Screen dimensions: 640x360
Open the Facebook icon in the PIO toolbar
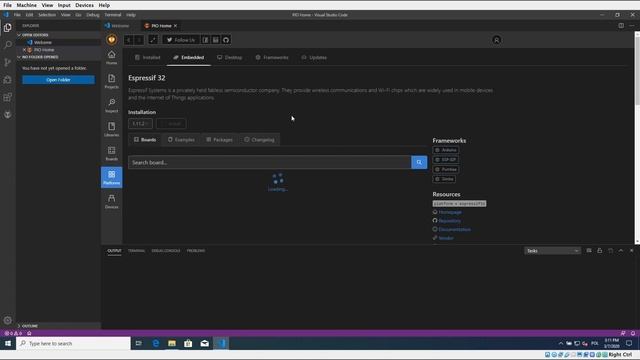205,40
